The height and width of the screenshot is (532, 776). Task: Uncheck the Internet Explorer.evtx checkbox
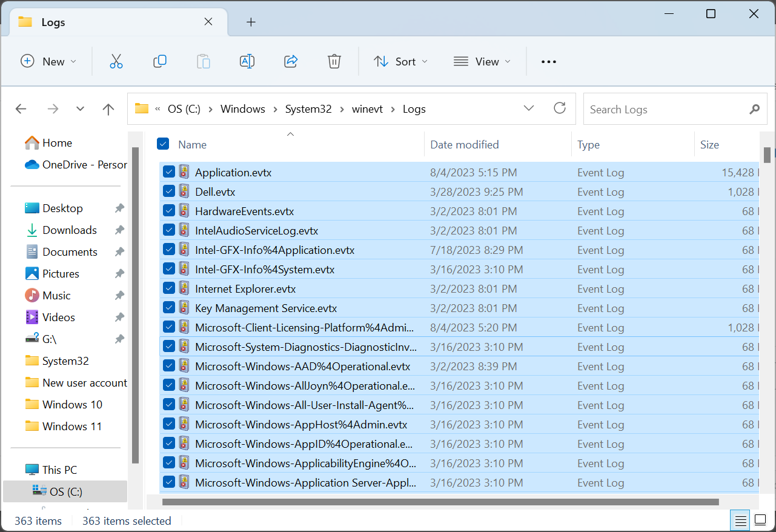coord(169,288)
